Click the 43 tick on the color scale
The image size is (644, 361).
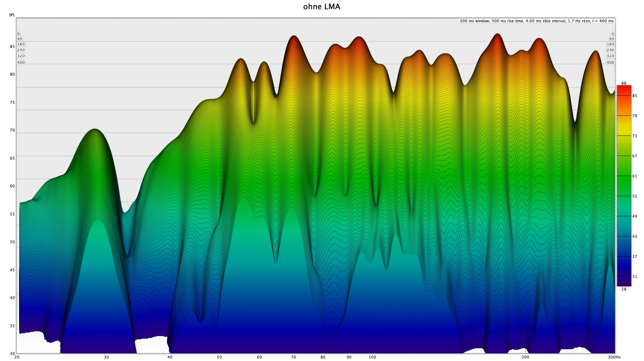[x=635, y=237]
